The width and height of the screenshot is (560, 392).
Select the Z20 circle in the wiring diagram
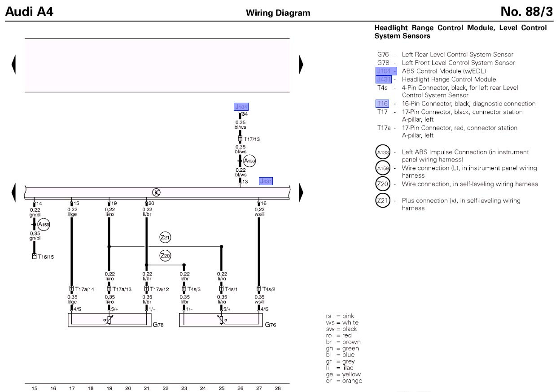166,256
